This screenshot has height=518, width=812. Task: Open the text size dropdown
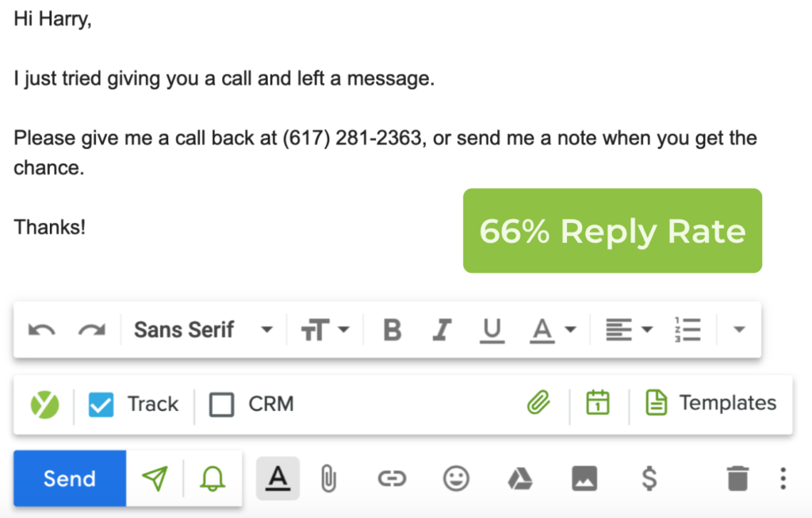click(325, 328)
